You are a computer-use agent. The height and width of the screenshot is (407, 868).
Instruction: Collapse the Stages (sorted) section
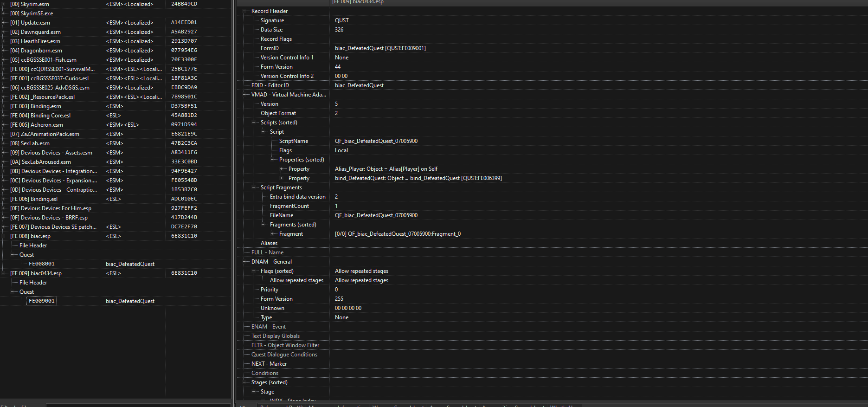coord(245,382)
